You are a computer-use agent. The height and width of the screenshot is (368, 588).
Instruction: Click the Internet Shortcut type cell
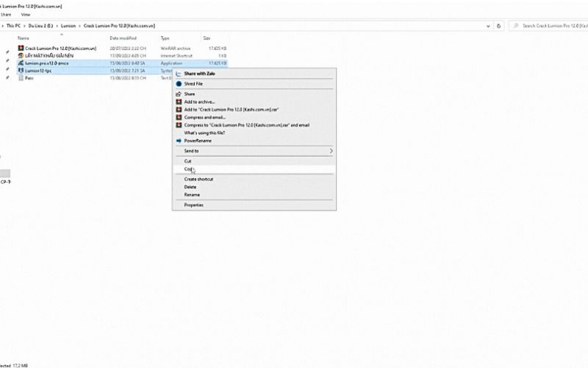pyautogui.click(x=176, y=56)
